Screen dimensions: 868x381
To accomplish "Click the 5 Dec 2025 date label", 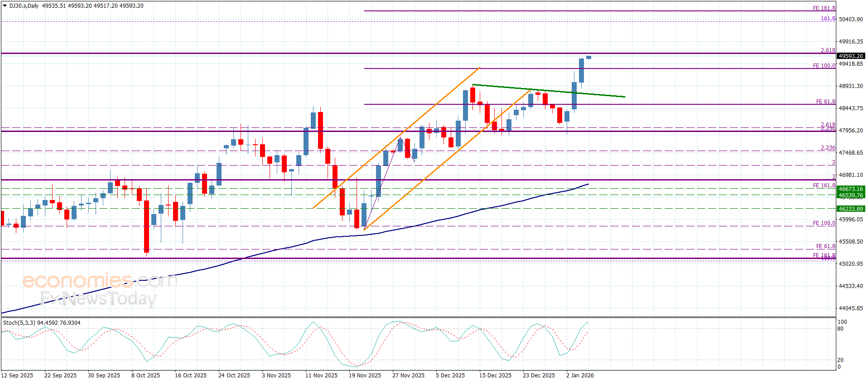I will click(450, 375).
